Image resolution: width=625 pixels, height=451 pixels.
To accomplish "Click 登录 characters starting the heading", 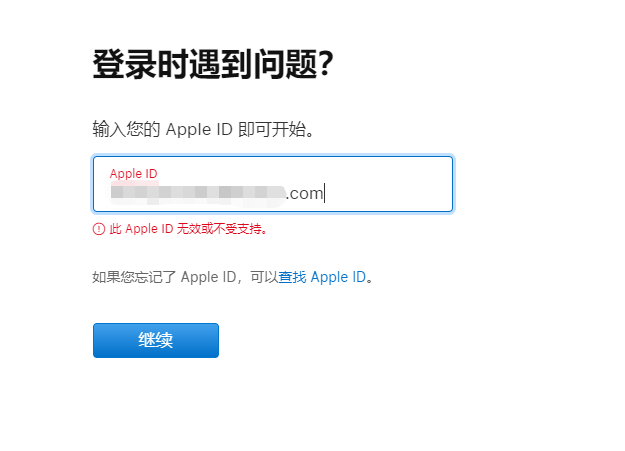I will (x=124, y=64).
